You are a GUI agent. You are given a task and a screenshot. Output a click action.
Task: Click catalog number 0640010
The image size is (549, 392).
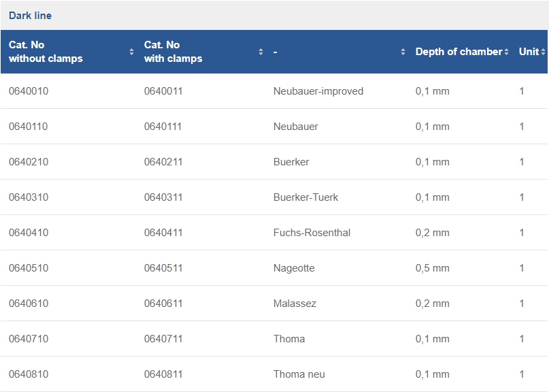[29, 91]
